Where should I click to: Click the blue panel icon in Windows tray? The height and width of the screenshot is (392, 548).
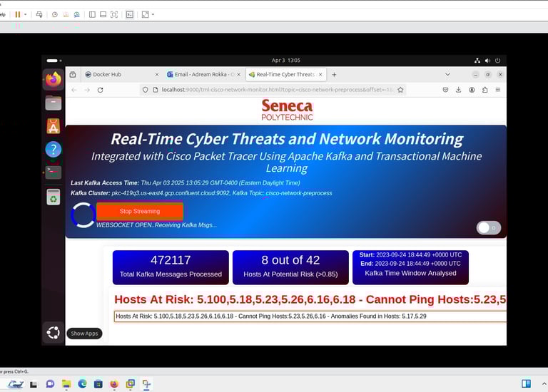click(x=526, y=383)
